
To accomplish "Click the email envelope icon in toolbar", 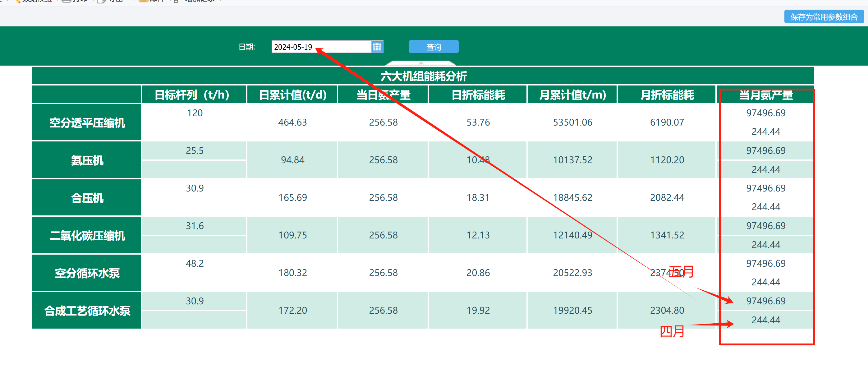I will (x=144, y=1).
